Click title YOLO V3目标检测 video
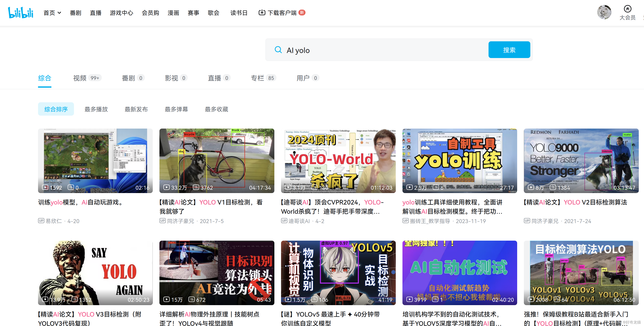Screen dimensions: 644x326 coord(90,318)
